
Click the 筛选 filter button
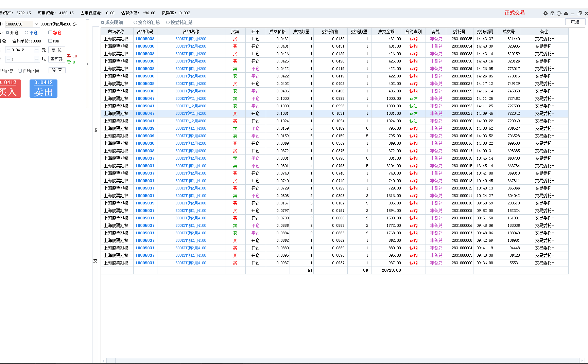575,22
